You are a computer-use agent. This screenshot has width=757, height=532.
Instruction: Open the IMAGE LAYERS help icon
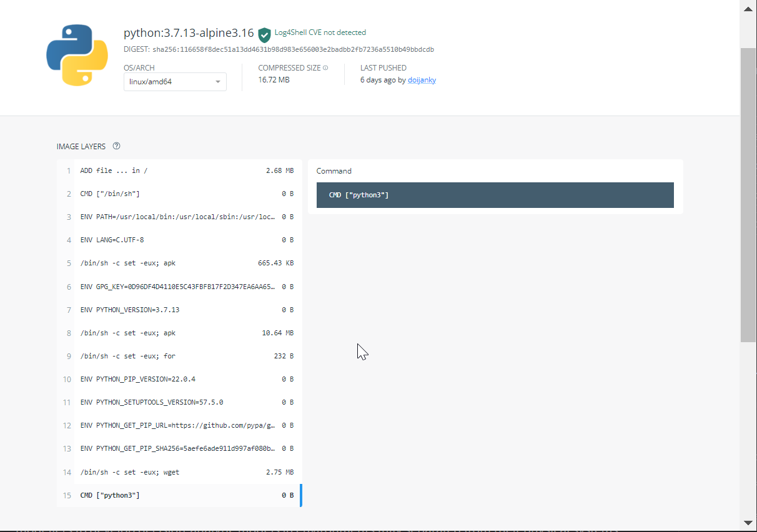pos(116,145)
